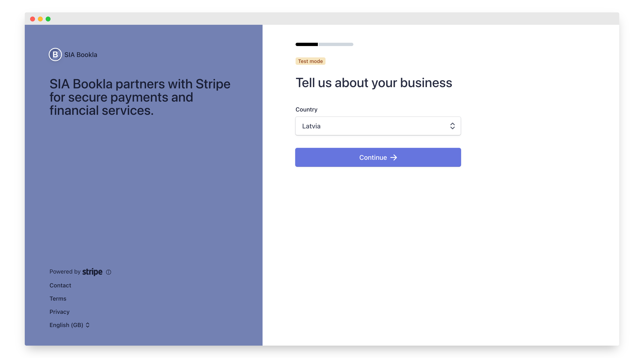Click the arrow icon on Continue button
The height and width of the screenshot is (358, 644).
pos(394,158)
